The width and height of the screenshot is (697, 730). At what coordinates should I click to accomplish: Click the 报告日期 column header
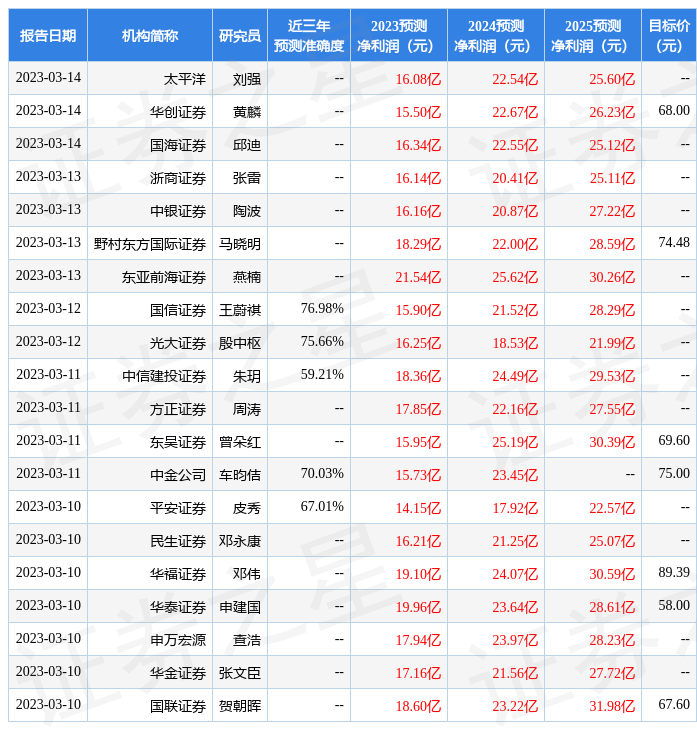pos(47,35)
